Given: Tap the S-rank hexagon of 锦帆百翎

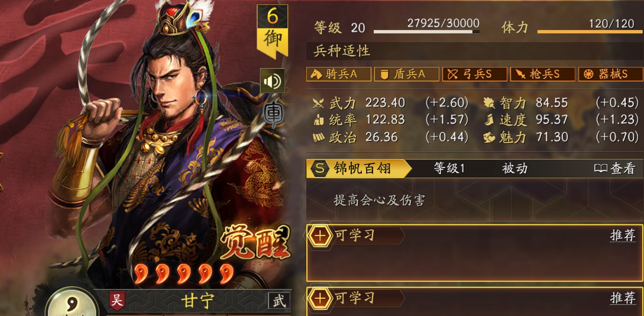Looking at the screenshot, I should [319, 169].
